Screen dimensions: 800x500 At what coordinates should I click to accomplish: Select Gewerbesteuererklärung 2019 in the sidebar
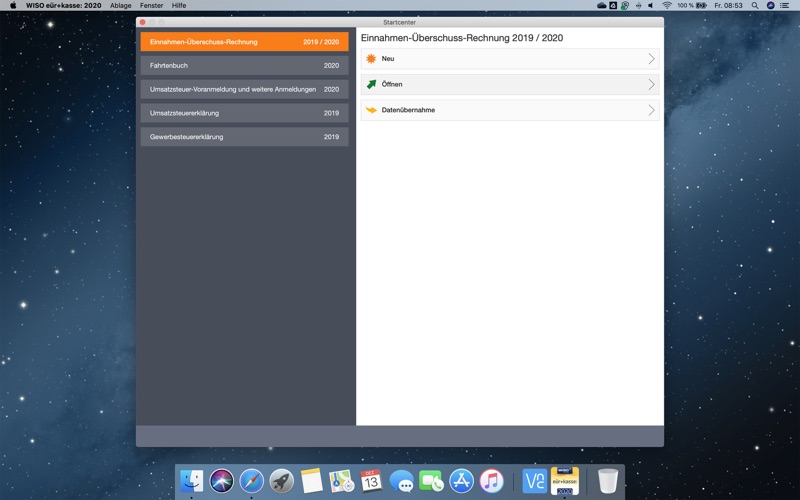tap(244, 137)
